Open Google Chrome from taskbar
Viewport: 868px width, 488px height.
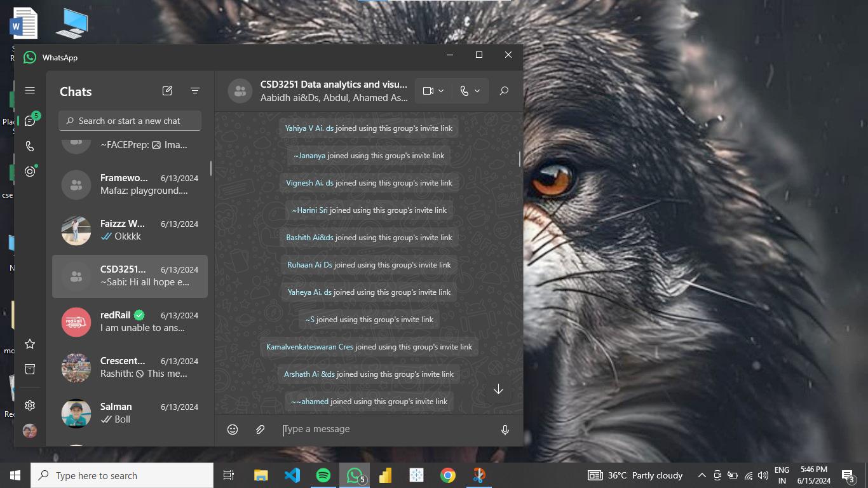click(x=448, y=475)
